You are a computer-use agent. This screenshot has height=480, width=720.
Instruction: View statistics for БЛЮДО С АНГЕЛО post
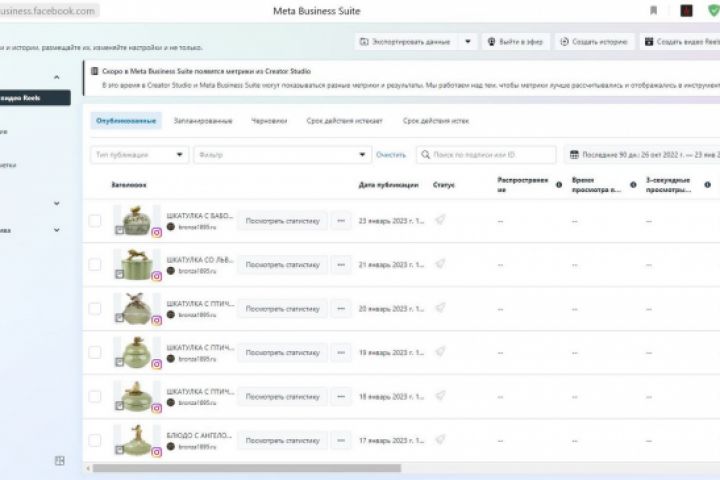click(x=282, y=440)
